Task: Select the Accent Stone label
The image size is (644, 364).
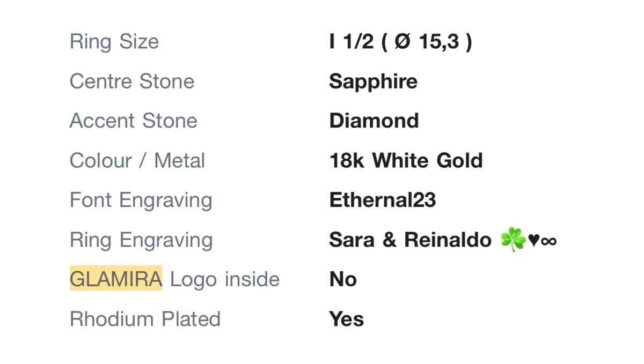Action: 134,121
